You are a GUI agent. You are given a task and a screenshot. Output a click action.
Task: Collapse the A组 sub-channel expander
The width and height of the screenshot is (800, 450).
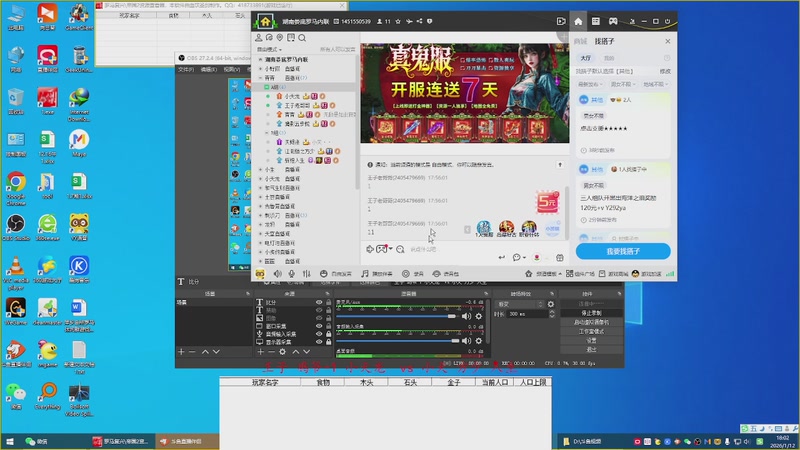tap(267, 87)
